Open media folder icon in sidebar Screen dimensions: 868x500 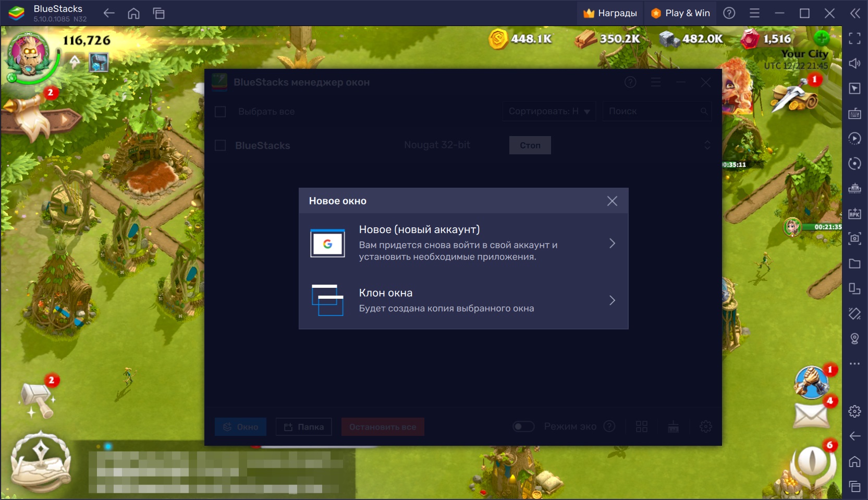[x=854, y=263]
